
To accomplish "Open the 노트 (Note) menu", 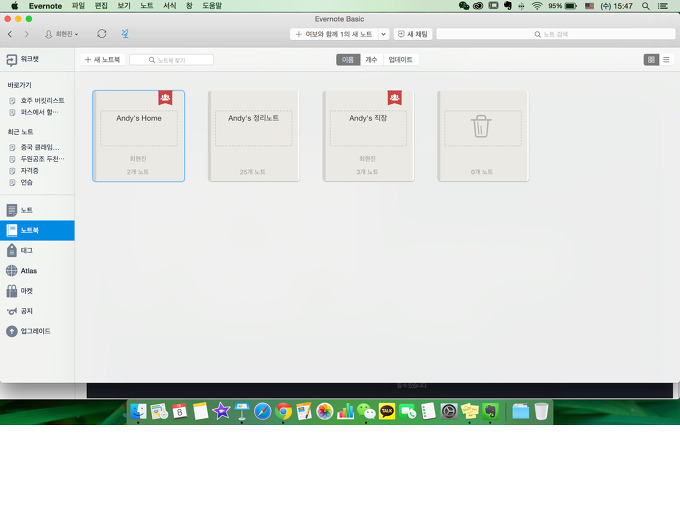I will [147, 6].
